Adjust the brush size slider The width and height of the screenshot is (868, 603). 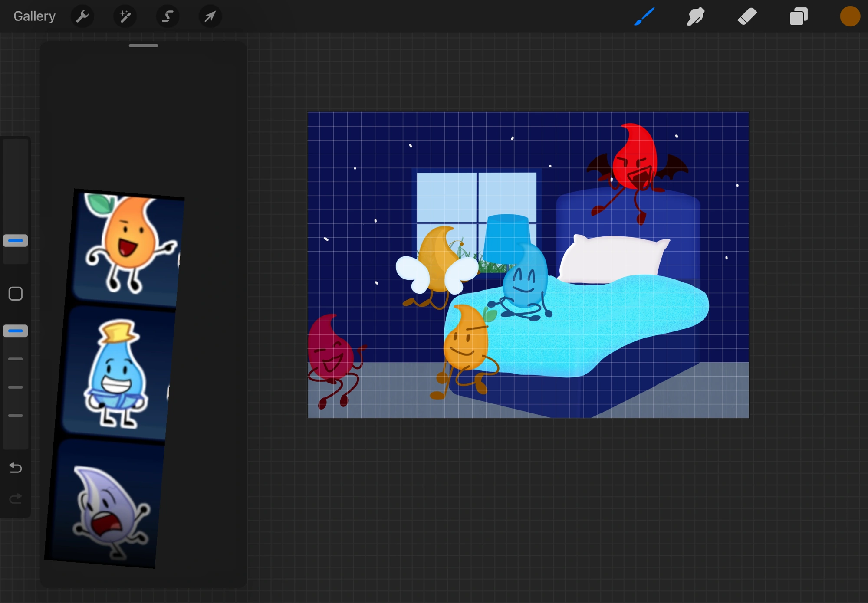tap(15, 240)
